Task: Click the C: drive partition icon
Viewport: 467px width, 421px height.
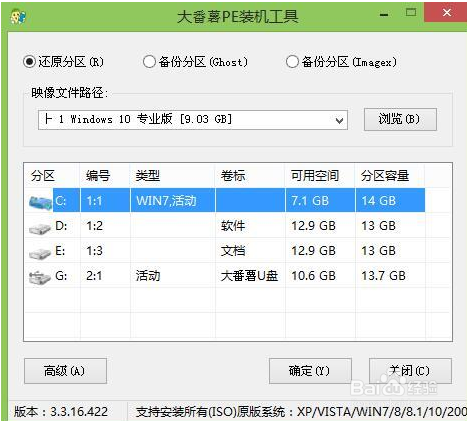Action: (41, 202)
